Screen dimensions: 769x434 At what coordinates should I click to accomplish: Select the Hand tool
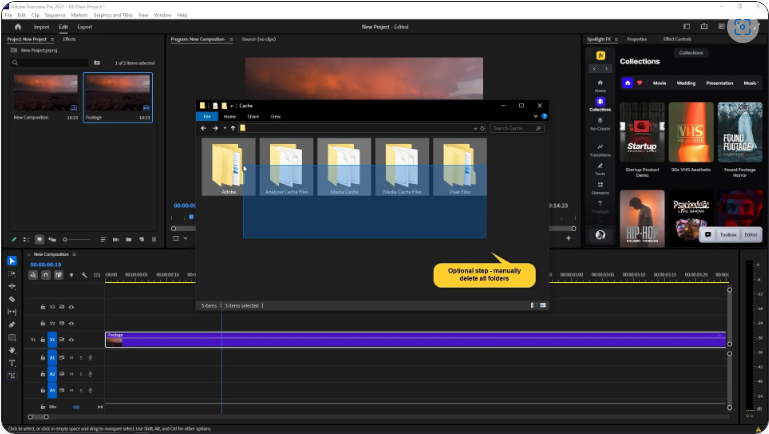(12, 350)
